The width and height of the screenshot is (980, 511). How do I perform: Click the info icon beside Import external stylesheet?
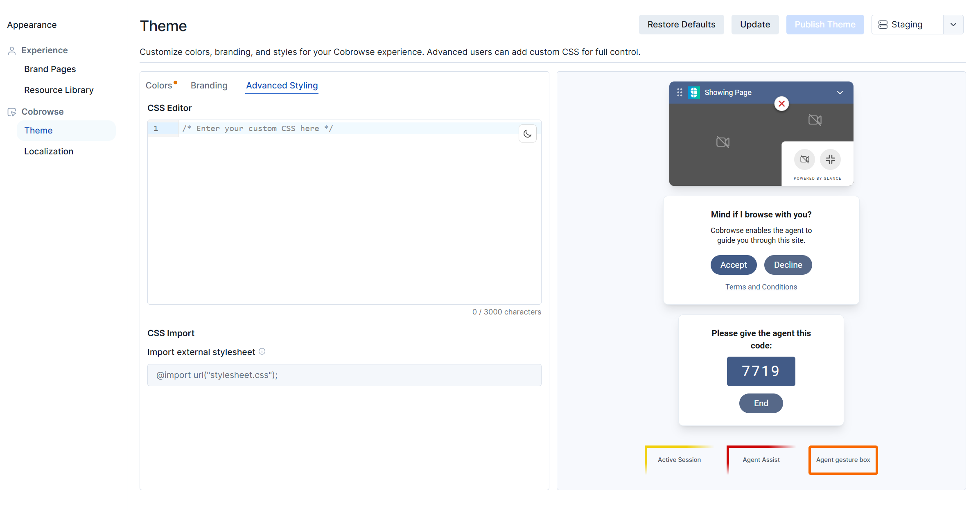click(262, 351)
